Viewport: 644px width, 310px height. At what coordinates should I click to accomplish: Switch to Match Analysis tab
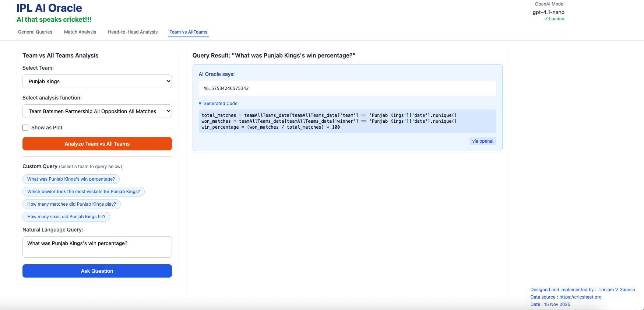click(x=80, y=32)
